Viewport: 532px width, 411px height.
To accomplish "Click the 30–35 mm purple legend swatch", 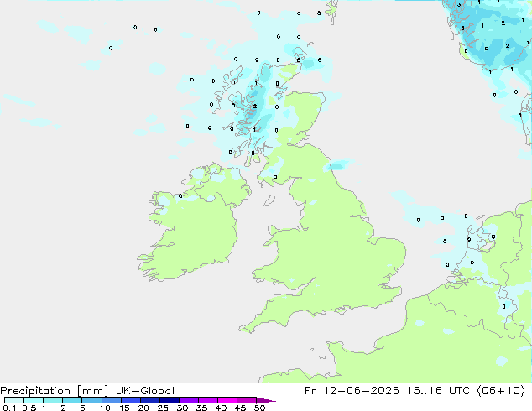I will (188, 400).
